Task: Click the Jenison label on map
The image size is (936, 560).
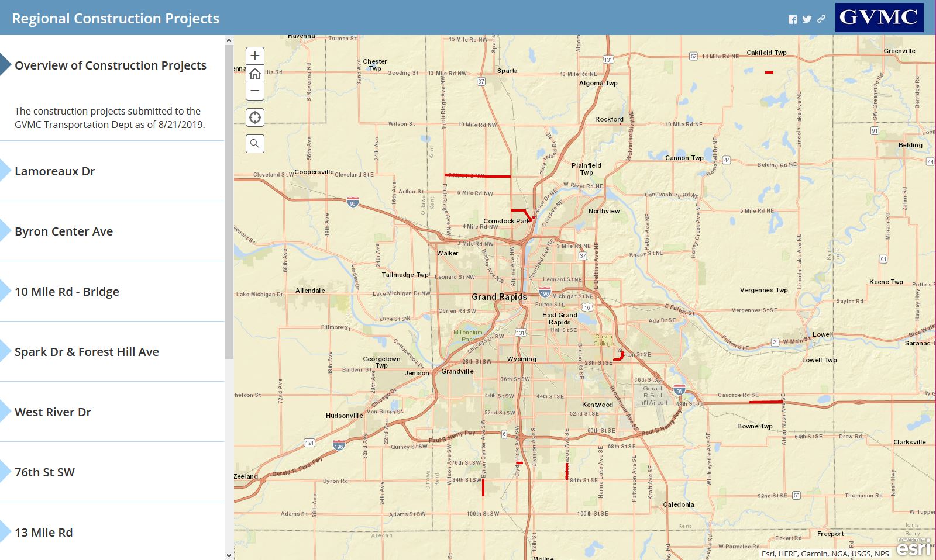Action: (417, 373)
